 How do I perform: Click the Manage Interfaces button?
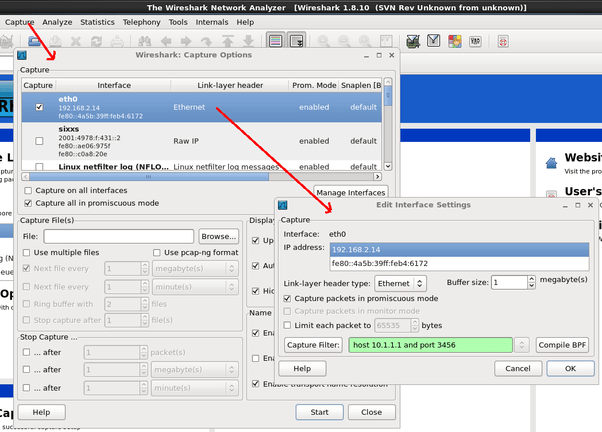point(351,192)
